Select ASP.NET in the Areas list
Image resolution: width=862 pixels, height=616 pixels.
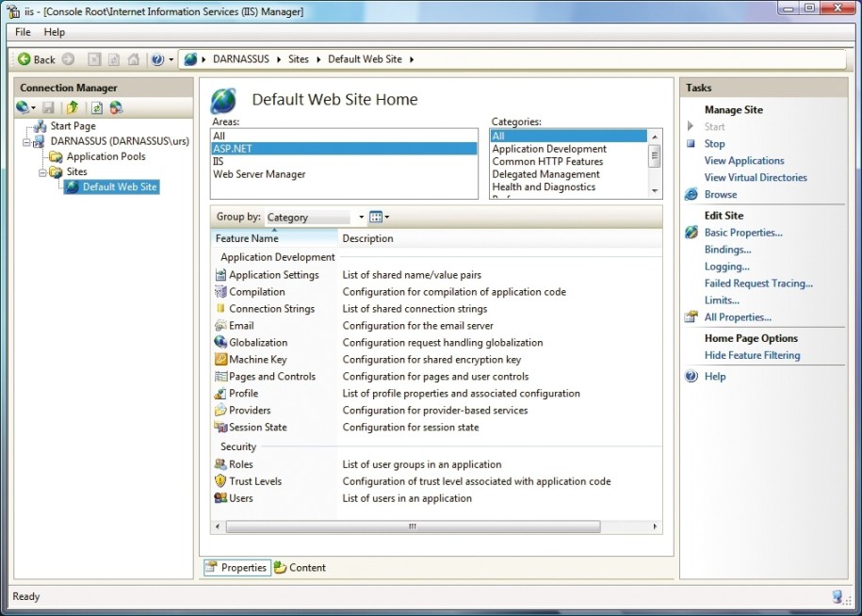pyautogui.click(x=344, y=149)
